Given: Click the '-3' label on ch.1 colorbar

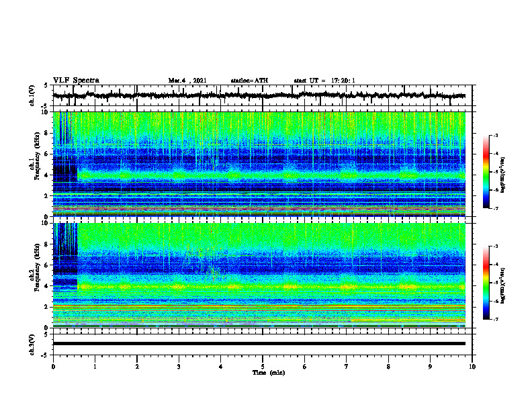Looking at the screenshot, I should point(495,136).
